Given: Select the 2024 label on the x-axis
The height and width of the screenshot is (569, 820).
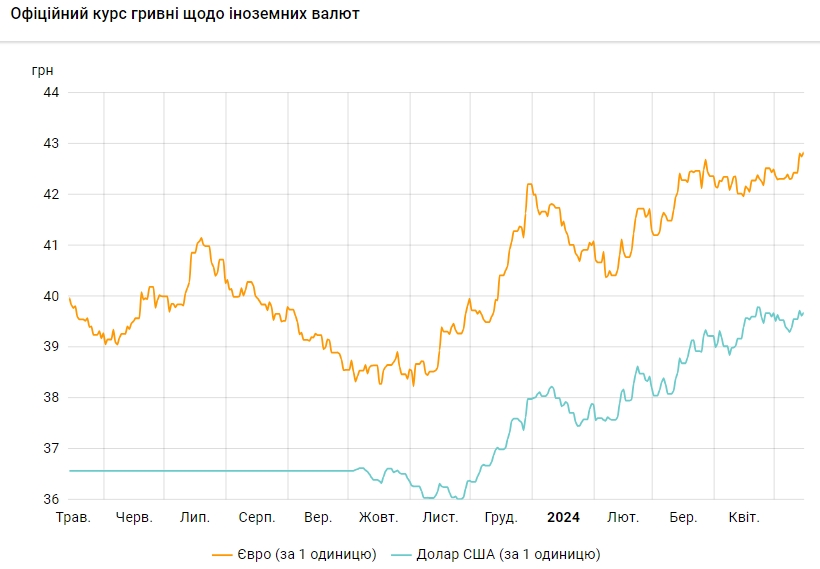Looking at the screenshot, I should pyautogui.click(x=563, y=517).
